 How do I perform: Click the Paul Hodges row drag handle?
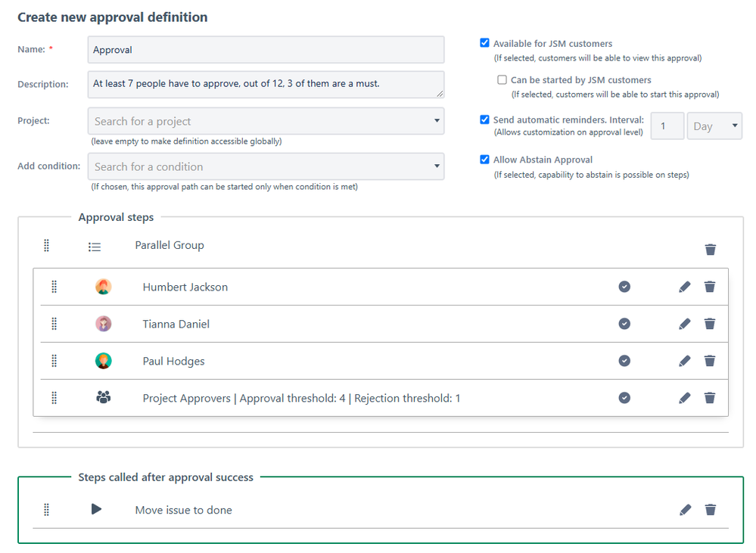tap(54, 361)
